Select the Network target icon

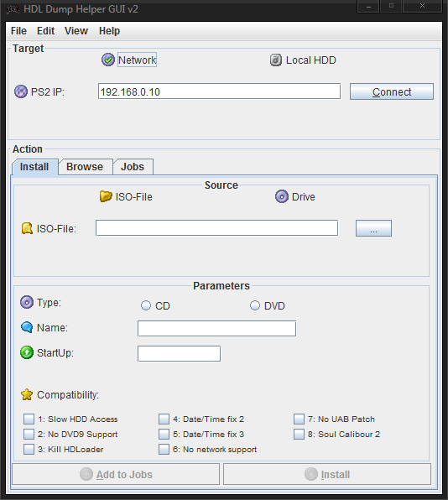pyautogui.click(x=108, y=60)
